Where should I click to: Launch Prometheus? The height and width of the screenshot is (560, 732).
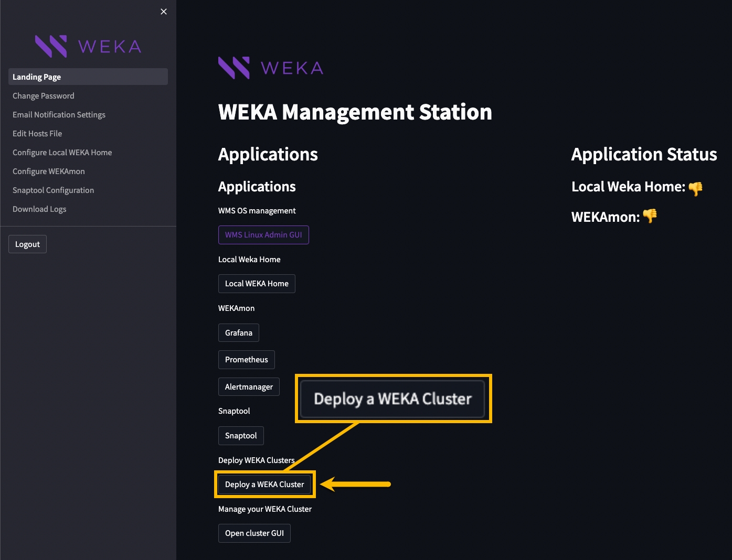pos(246,360)
